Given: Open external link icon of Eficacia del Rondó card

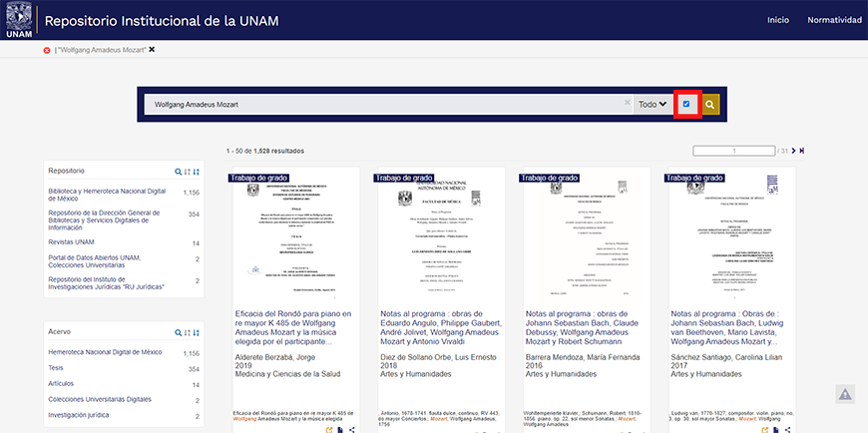Looking at the screenshot, I should 330,430.
